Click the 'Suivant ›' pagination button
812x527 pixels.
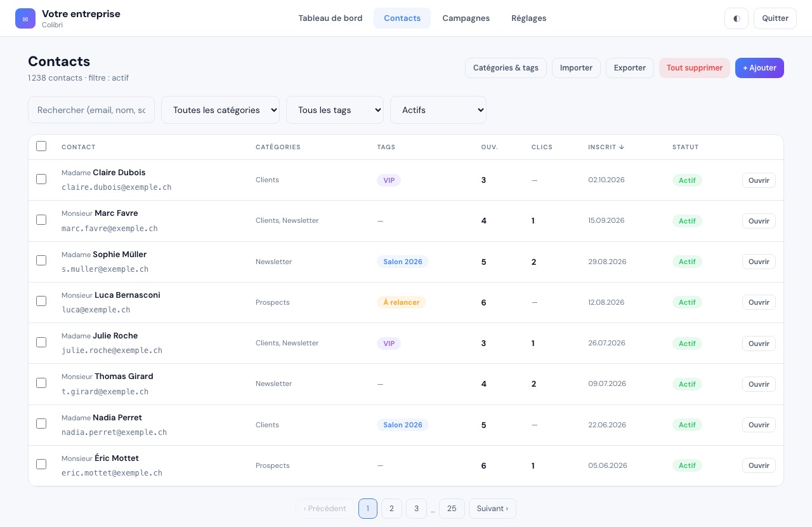click(x=492, y=509)
